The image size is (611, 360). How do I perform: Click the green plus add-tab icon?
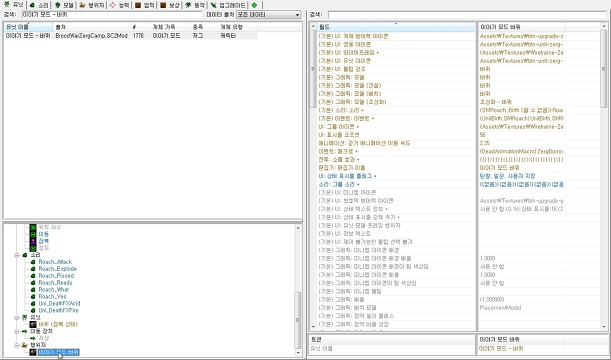(x=254, y=5)
